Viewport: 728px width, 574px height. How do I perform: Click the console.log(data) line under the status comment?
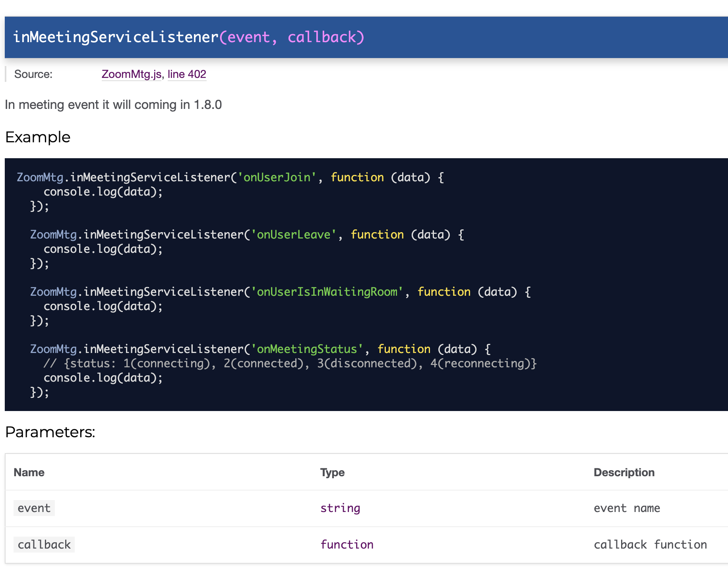coord(103,378)
